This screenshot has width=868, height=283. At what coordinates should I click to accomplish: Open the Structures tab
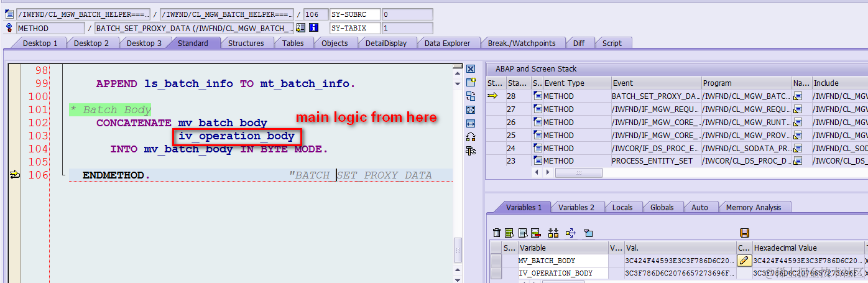[x=246, y=43]
